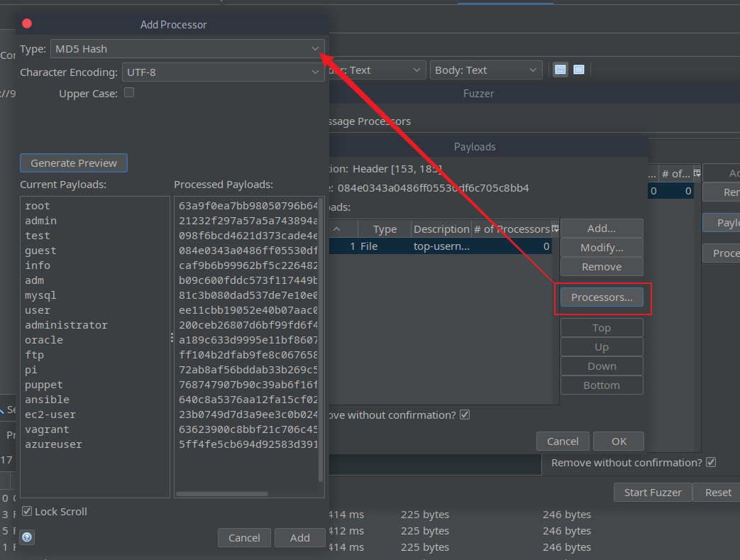Click the single-pane layout icon near Body dropdown
740x560 pixels.
[x=579, y=70]
